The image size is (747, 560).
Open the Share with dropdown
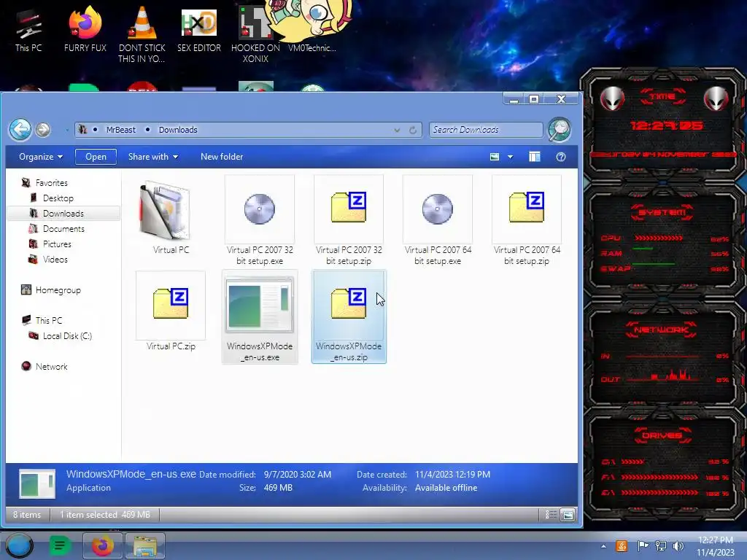(153, 157)
